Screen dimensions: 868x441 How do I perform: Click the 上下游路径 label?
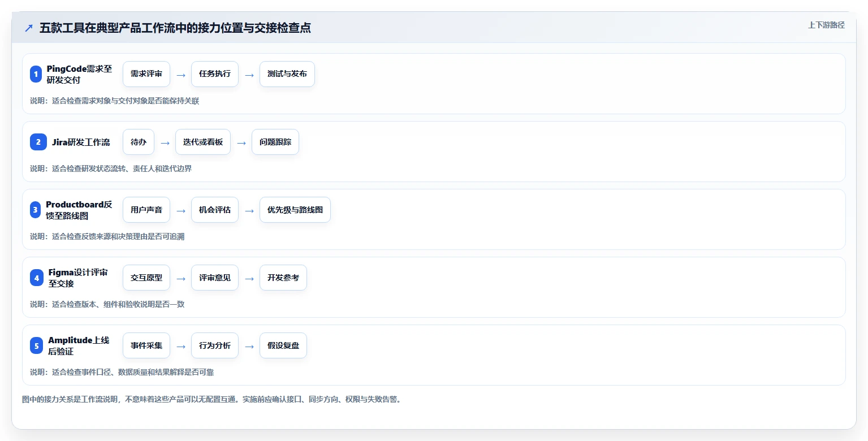(826, 25)
